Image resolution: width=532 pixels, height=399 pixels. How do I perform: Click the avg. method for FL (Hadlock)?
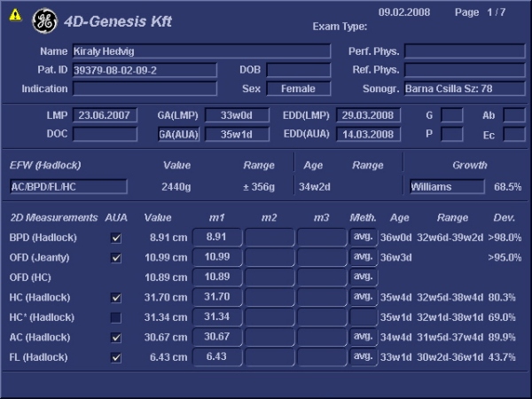click(x=363, y=356)
